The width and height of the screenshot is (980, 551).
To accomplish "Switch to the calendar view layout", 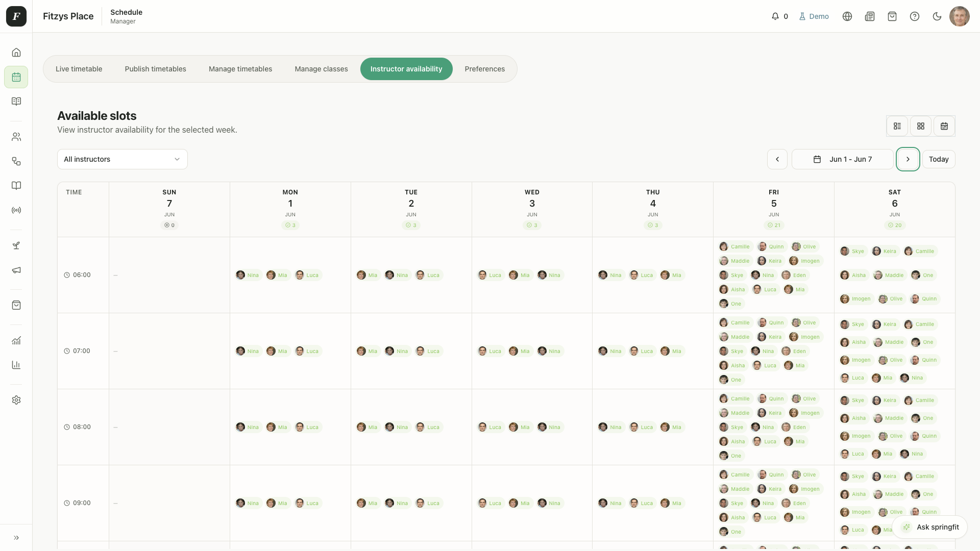I will pos(944,126).
